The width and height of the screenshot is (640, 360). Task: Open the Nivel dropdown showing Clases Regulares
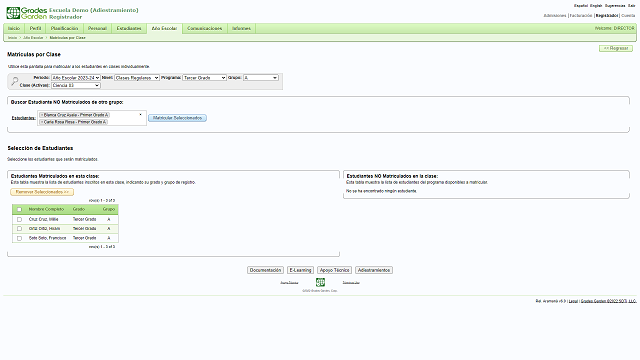[137, 78]
